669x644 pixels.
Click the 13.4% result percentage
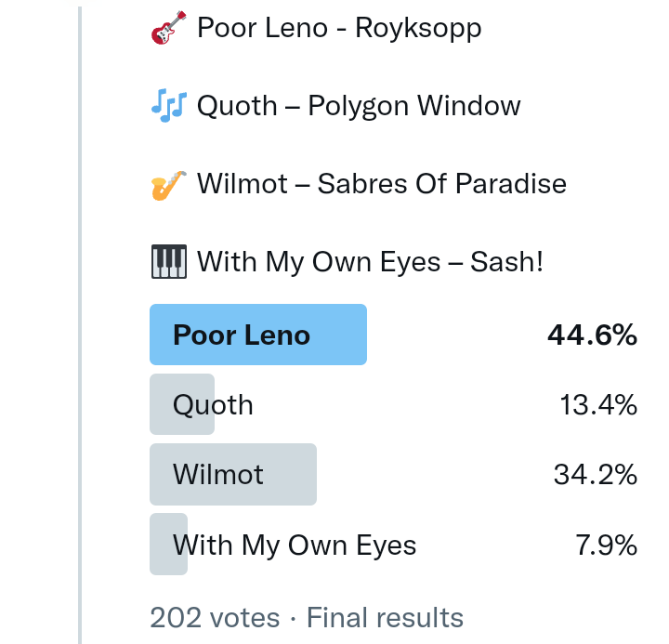(x=597, y=404)
